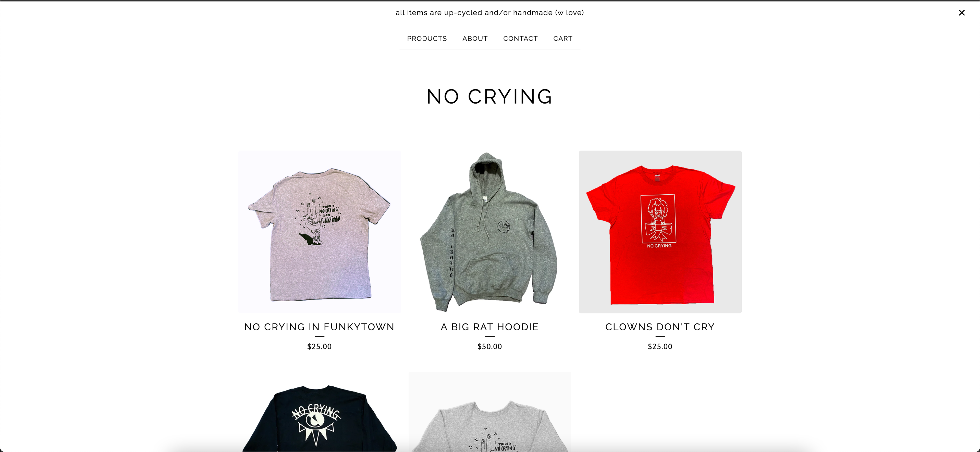Viewport: 980px width, 452px height.
Task: Open the CONTACT page
Action: coord(520,39)
